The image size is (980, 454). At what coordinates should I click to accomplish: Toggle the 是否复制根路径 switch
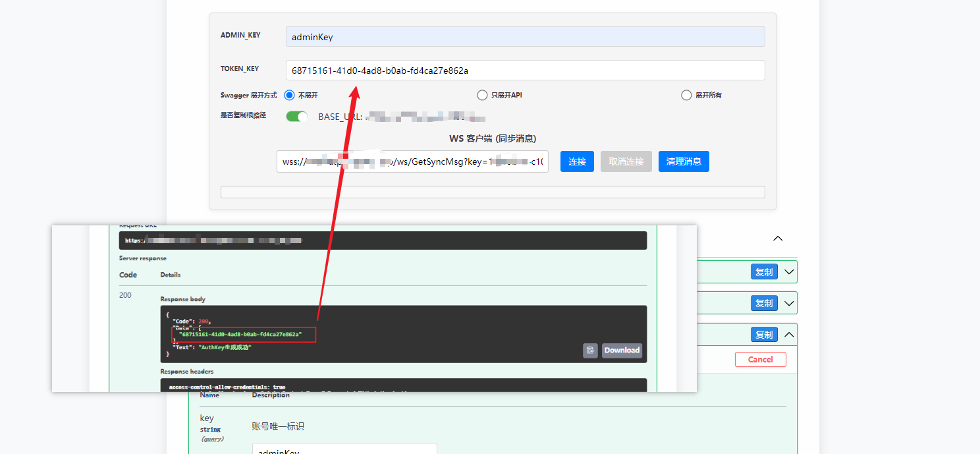pyautogui.click(x=296, y=117)
